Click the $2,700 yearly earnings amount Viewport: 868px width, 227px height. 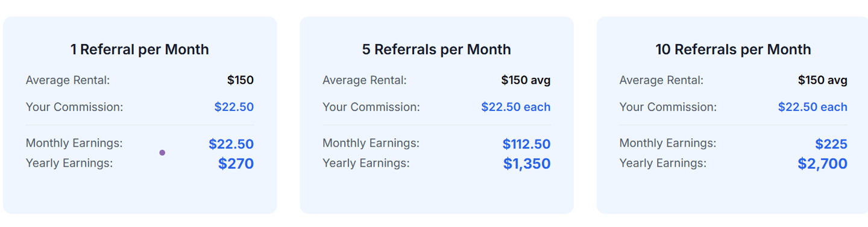pyautogui.click(x=823, y=164)
